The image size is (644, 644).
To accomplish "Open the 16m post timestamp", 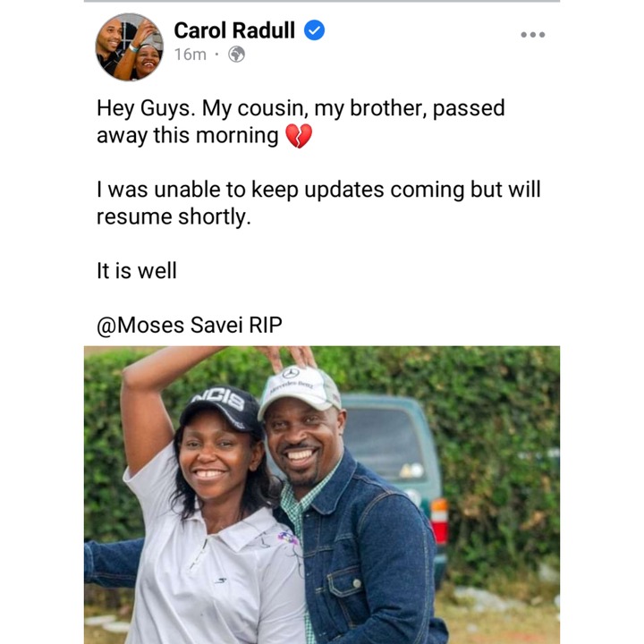I will [191, 55].
